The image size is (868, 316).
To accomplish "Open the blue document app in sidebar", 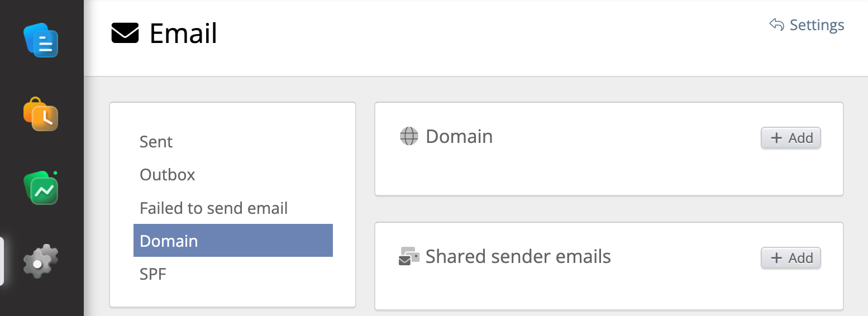I will click(x=41, y=40).
